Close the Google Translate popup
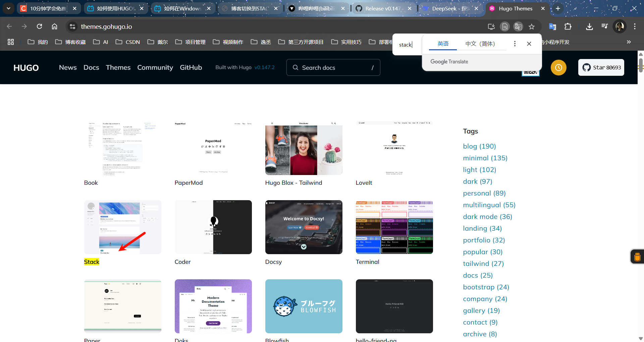This screenshot has height=342, width=644. click(529, 44)
